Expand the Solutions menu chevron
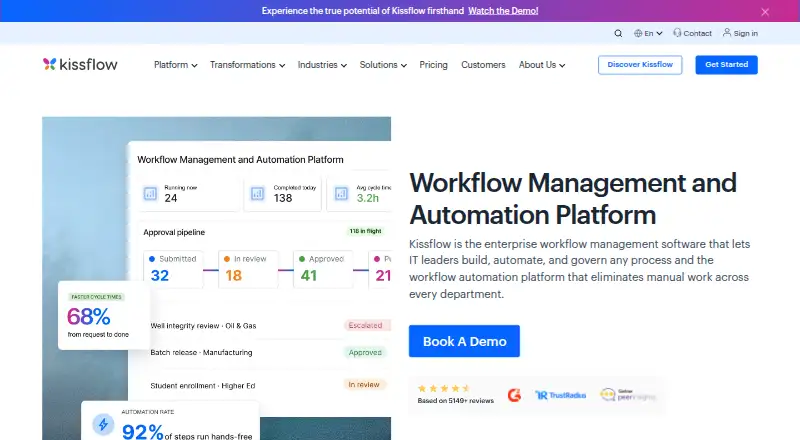 click(404, 65)
